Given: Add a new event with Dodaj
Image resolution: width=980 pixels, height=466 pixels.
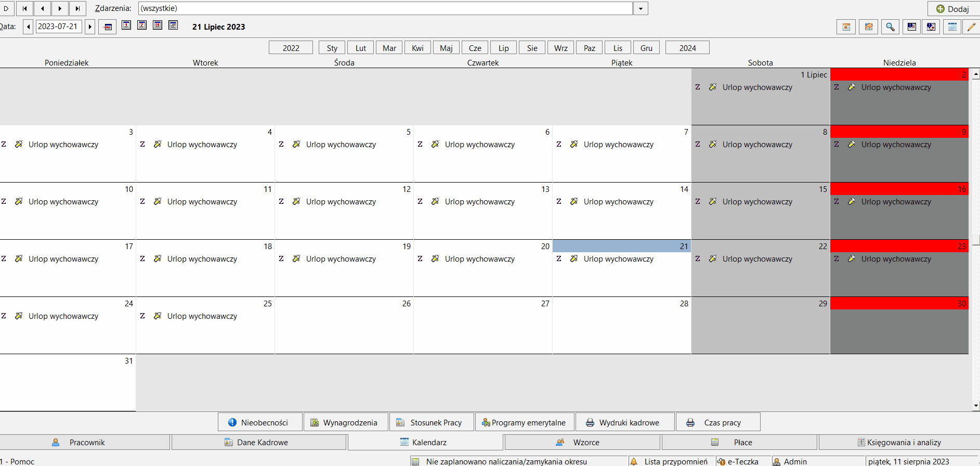Looking at the screenshot, I should click(x=952, y=9).
